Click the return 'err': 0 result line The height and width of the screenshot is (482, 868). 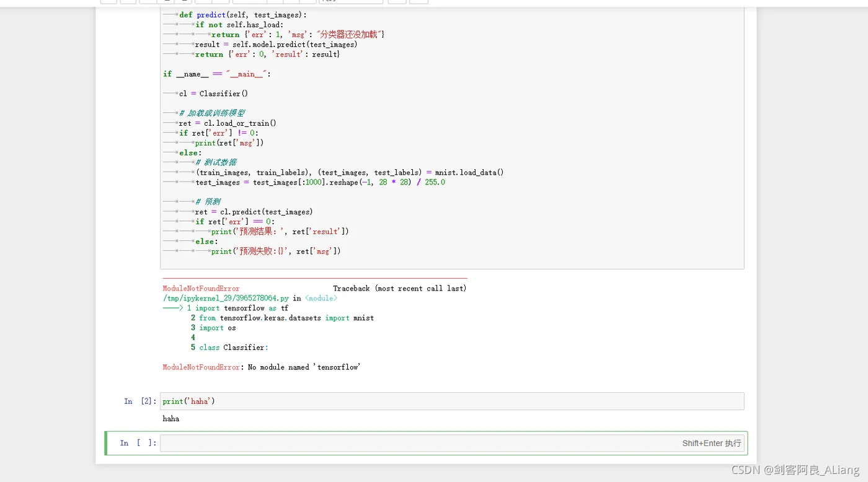(x=268, y=55)
